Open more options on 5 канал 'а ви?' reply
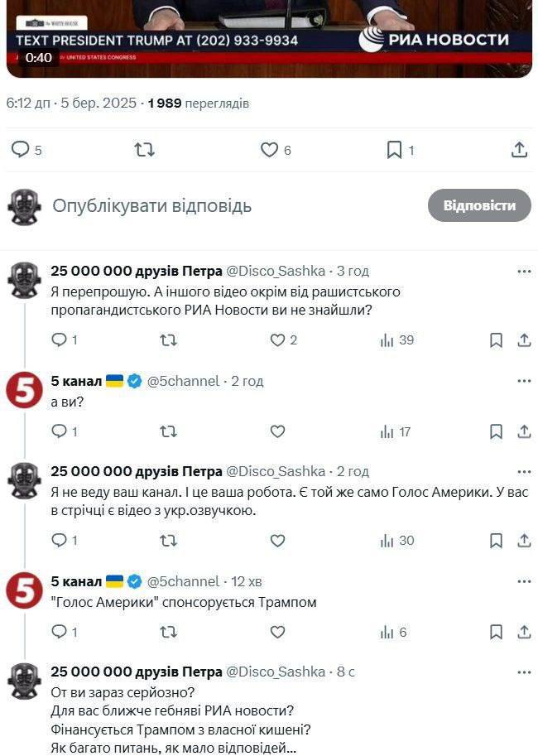 point(523,381)
